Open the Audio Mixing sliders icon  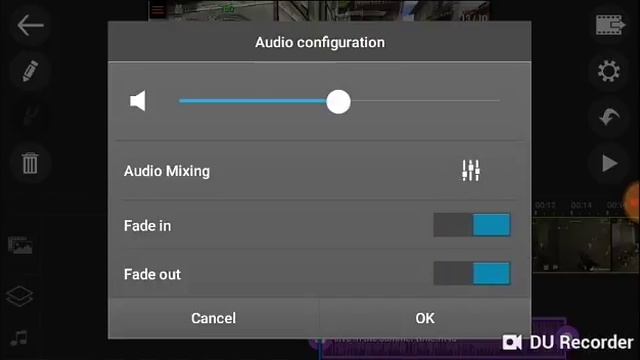[471, 171]
